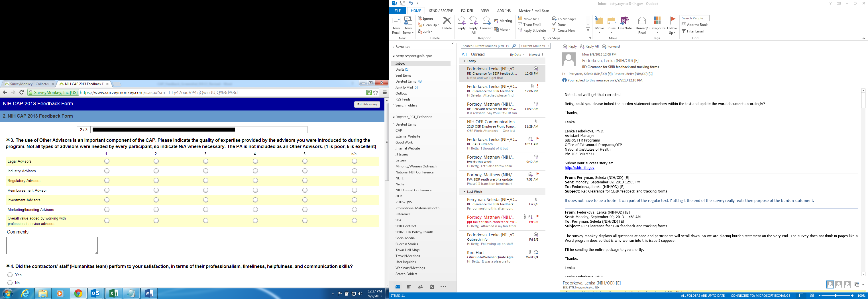
Task: Open the Address Book
Action: click(694, 24)
